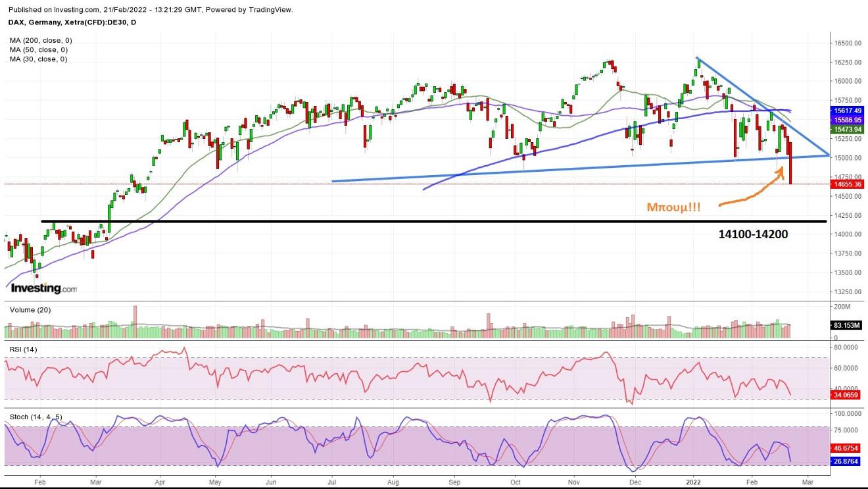Open the Volume (20) indicator label
868x489 pixels.
click(x=31, y=310)
